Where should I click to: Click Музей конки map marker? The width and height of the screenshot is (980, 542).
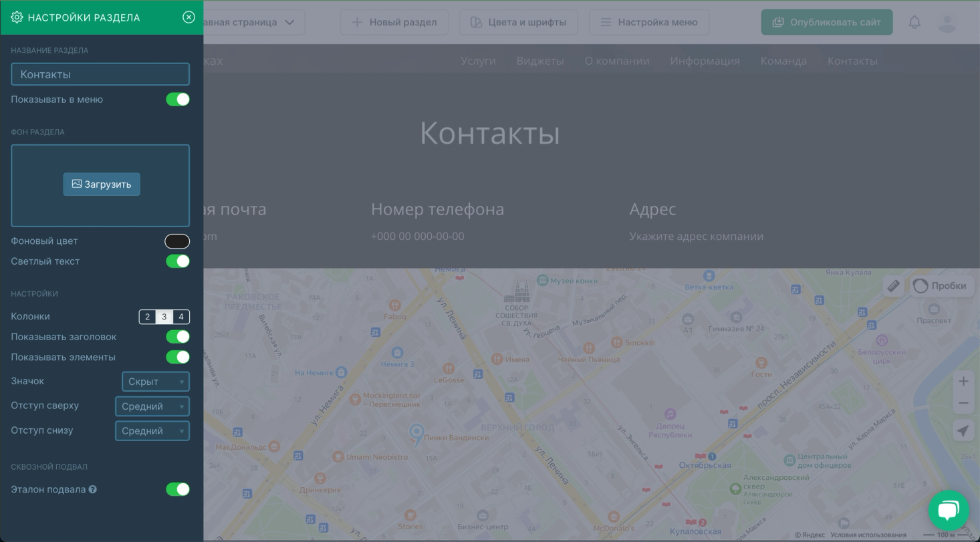click(543, 281)
